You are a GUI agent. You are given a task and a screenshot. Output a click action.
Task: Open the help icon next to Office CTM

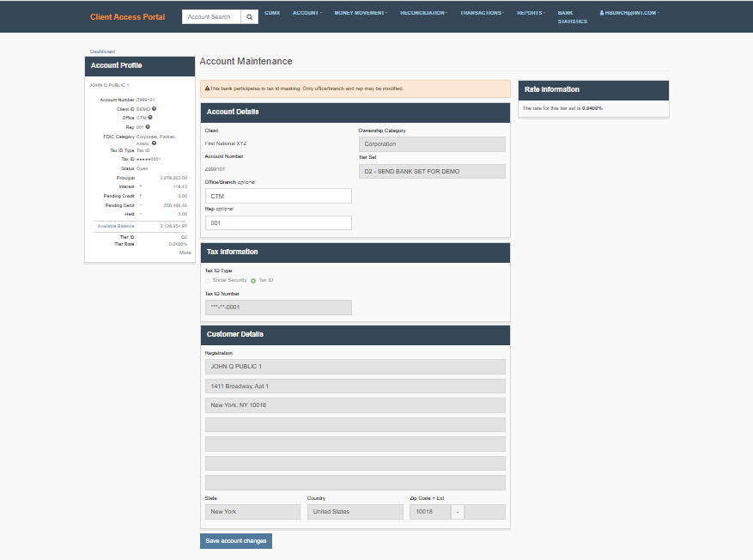click(x=150, y=118)
